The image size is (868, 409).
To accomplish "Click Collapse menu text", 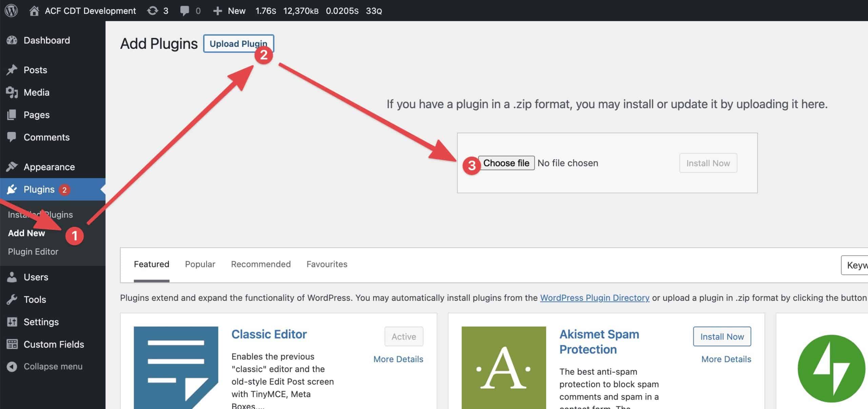I will (53, 367).
